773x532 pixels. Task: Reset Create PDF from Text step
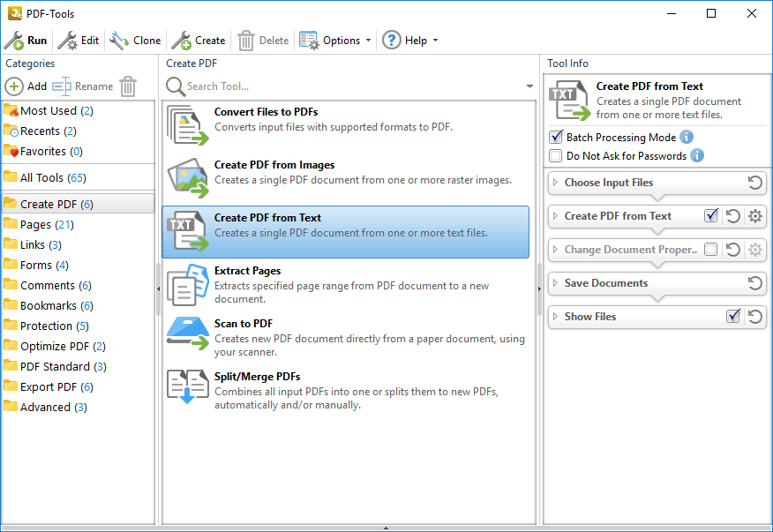tap(733, 216)
